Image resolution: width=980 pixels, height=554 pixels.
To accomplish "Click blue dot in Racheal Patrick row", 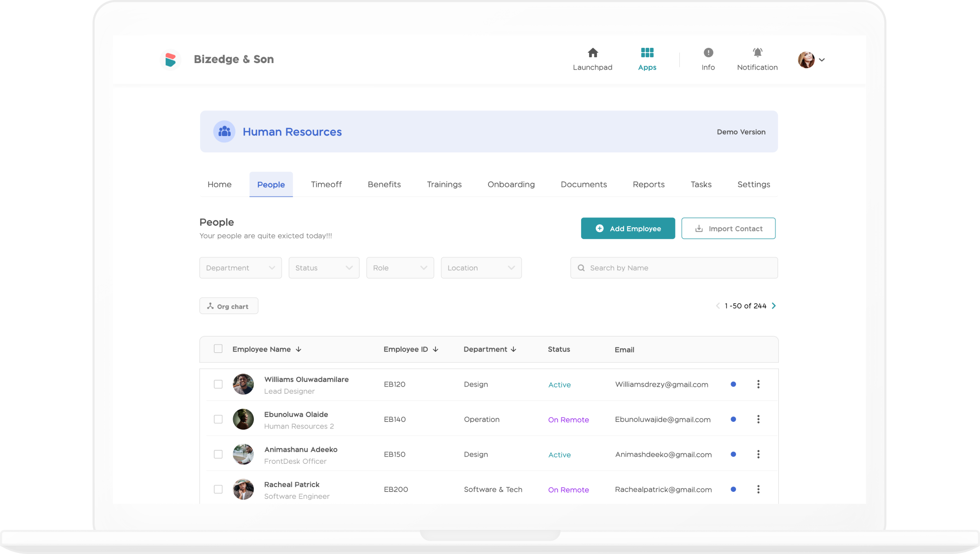I will pyautogui.click(x=733, y=489).
